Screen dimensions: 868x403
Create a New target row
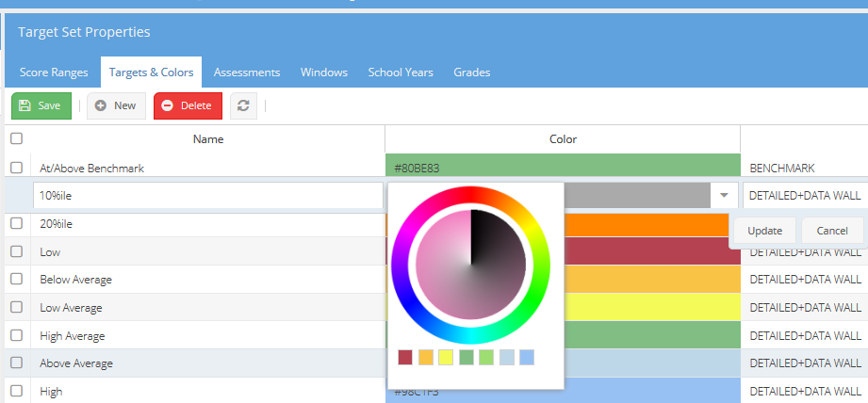pyautogui.click(x=116, y=105)
